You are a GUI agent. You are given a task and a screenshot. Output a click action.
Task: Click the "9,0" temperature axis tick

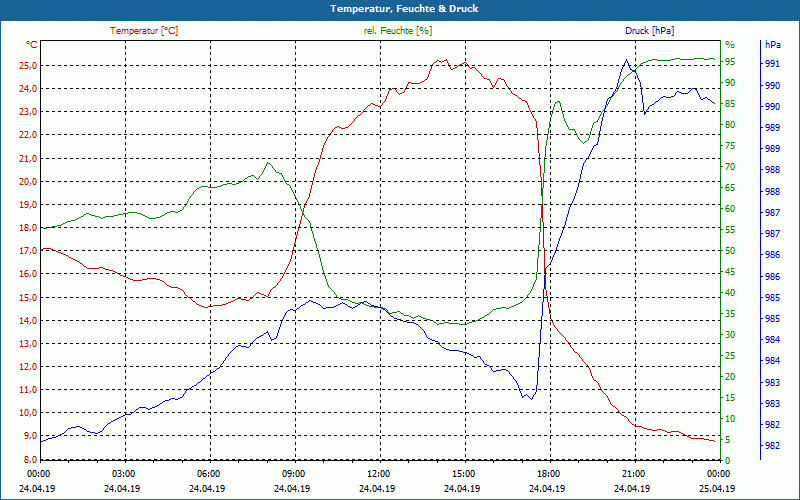[30, 436]
